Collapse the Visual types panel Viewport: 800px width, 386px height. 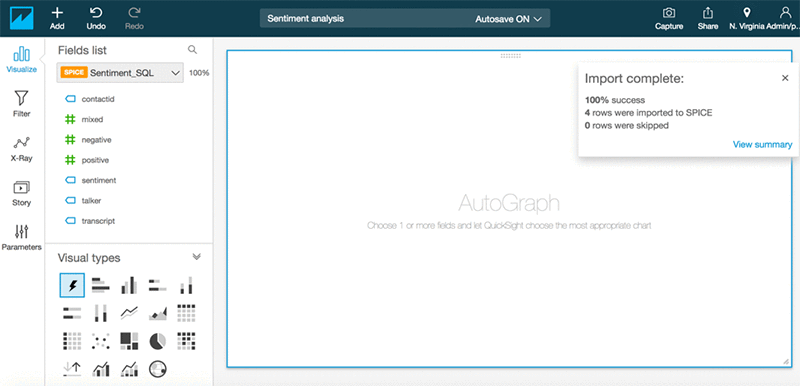pos(196,257)
